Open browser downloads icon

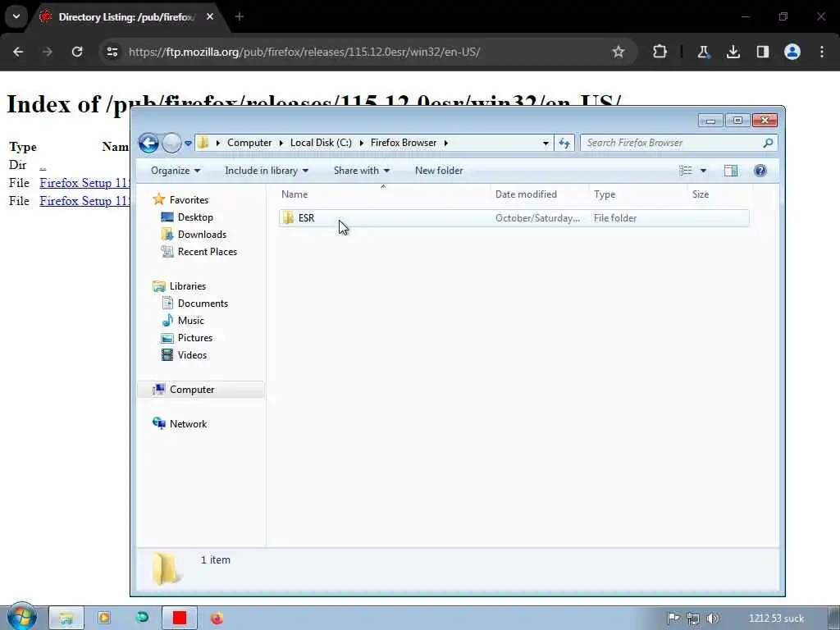[733, 52]
